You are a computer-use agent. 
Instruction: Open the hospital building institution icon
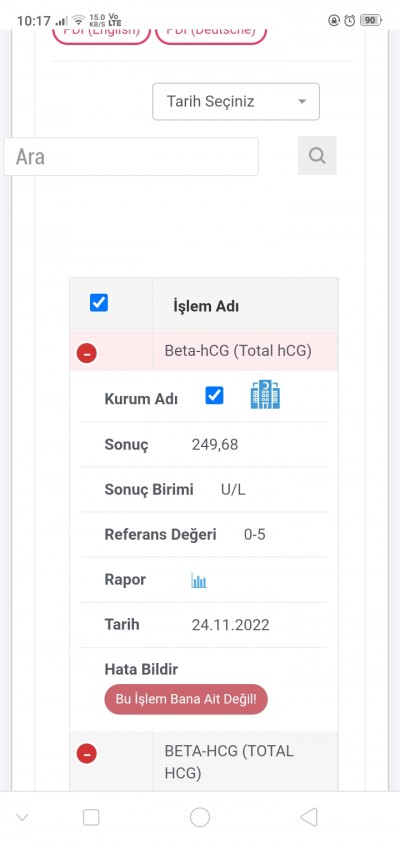pos(265,395)
